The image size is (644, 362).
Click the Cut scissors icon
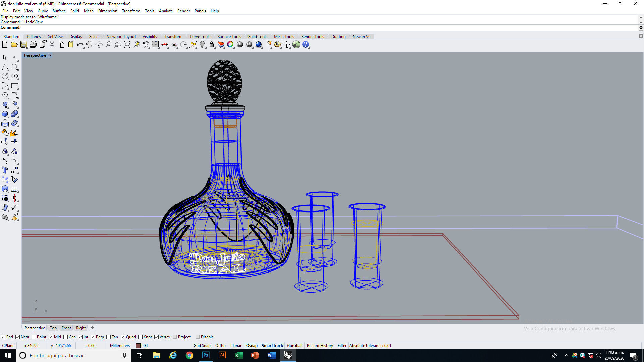[x=52, y=45]
